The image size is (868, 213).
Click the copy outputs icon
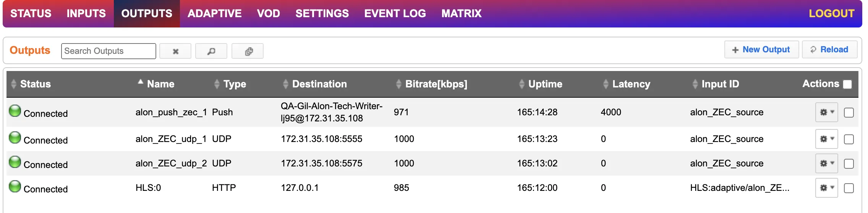click(x=248, y=51)
